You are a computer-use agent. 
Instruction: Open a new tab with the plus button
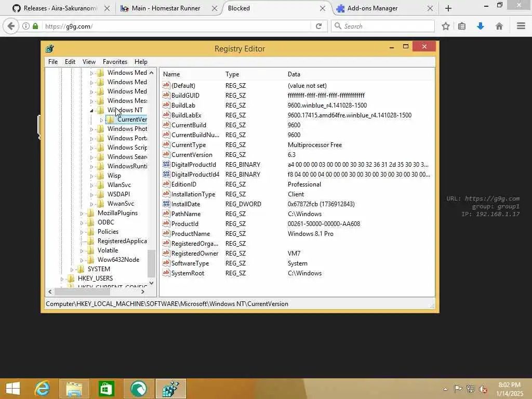tap(448, 8)
